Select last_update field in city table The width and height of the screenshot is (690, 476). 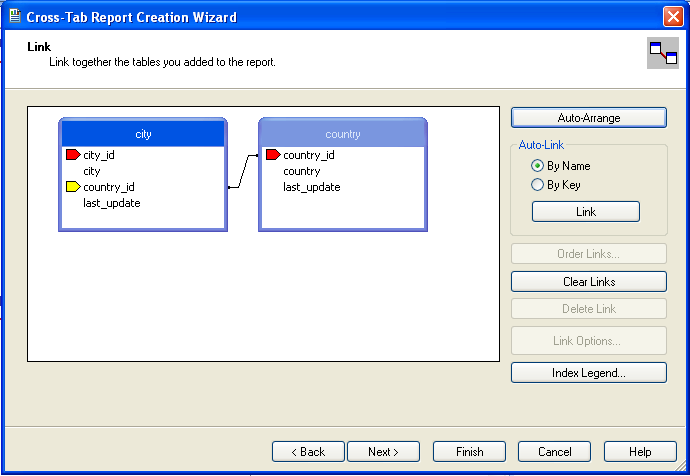(111, 203)
